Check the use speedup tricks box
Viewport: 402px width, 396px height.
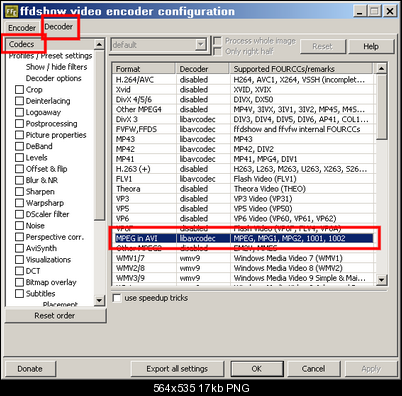click(117, 298)
